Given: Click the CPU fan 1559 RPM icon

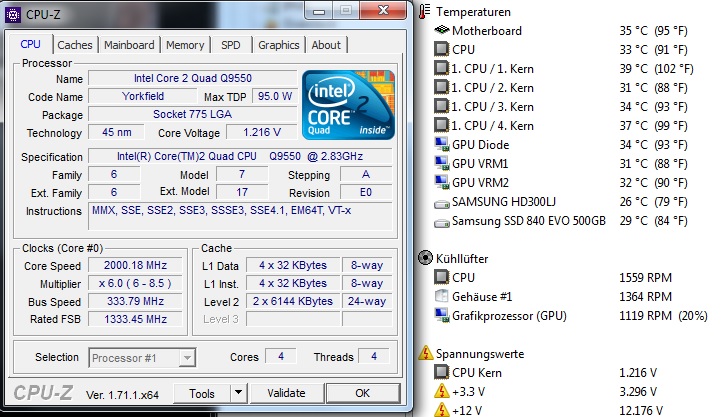Looking at the screenshot, I should pyautogui.click(x=441, y=277).
